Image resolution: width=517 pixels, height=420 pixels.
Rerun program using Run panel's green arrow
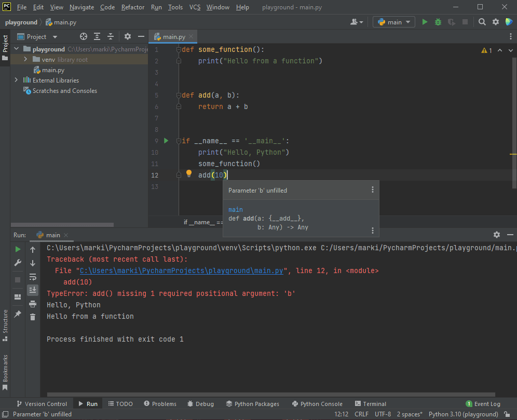(x=18, y=250)
